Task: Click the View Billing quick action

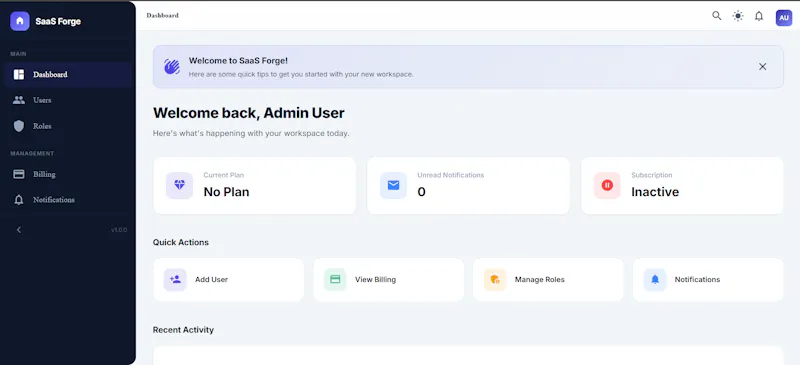Action: tap(388, 280)
